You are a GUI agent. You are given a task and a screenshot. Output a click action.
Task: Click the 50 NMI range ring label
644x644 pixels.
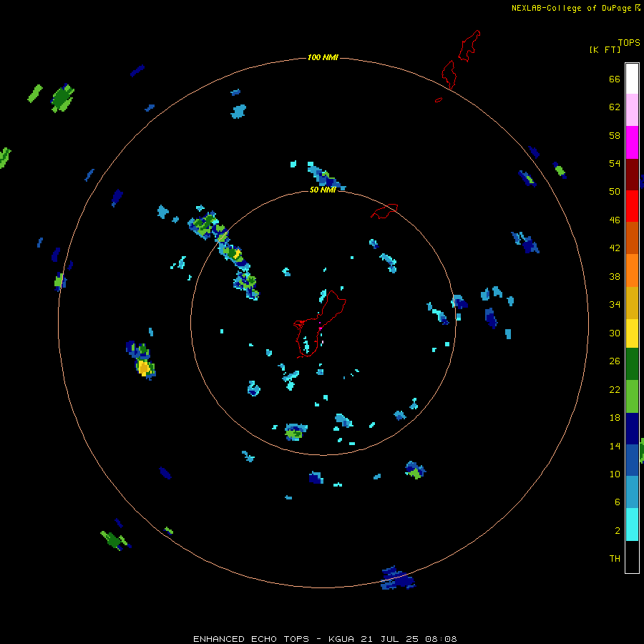tap(323, 190)
